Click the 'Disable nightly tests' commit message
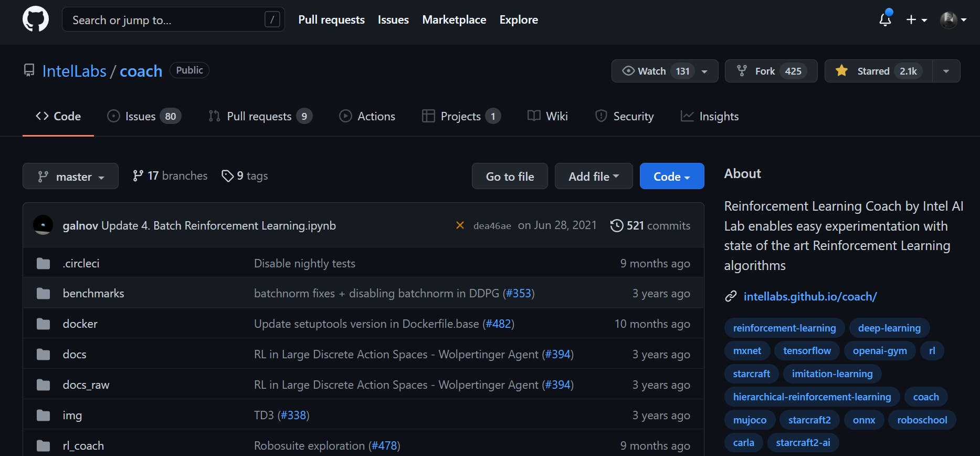The image size is (980, 456). pos(304,263)
